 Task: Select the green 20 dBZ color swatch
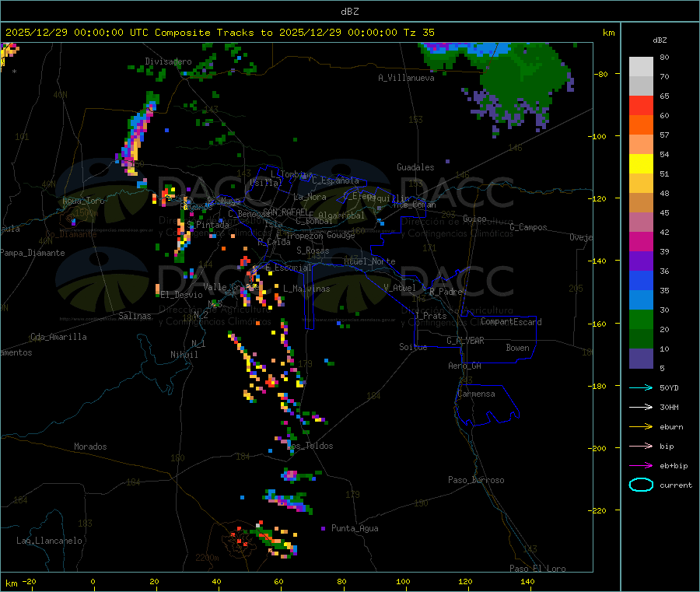pos(641,319)
